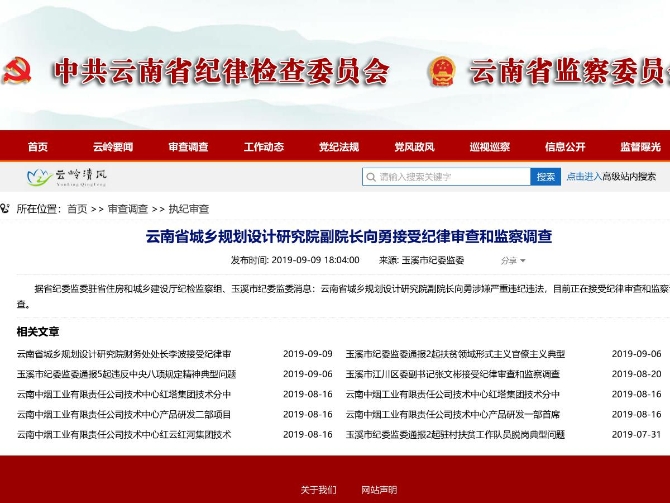The image size is (670, 503).
Task: Click 网站声明 in the footer
Action: coord(379,490)
